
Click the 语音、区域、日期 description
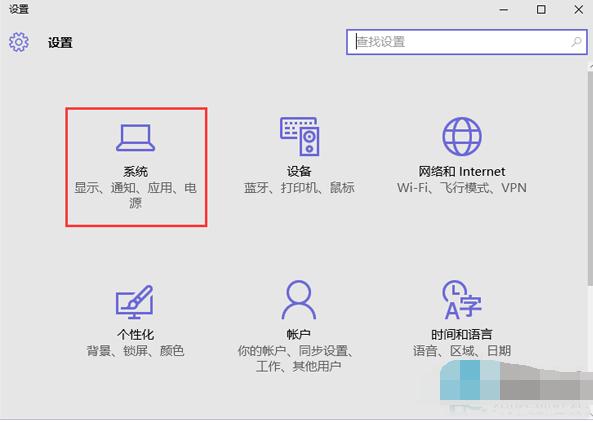pyautogui.click(x=461, y=351)
